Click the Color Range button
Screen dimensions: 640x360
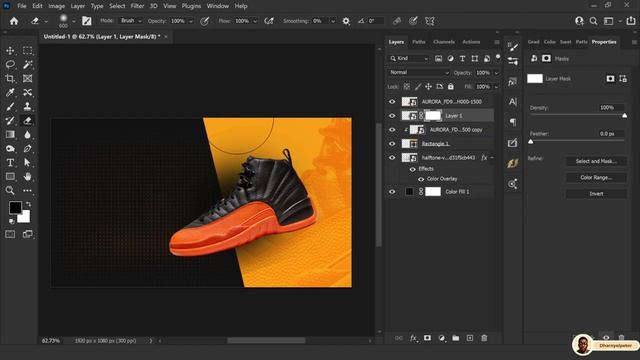[x=596, y=178]
